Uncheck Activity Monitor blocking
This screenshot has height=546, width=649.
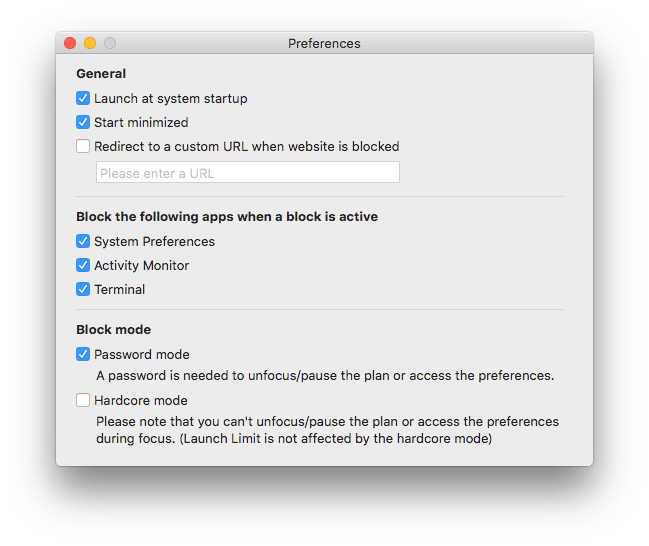(83, 265)
